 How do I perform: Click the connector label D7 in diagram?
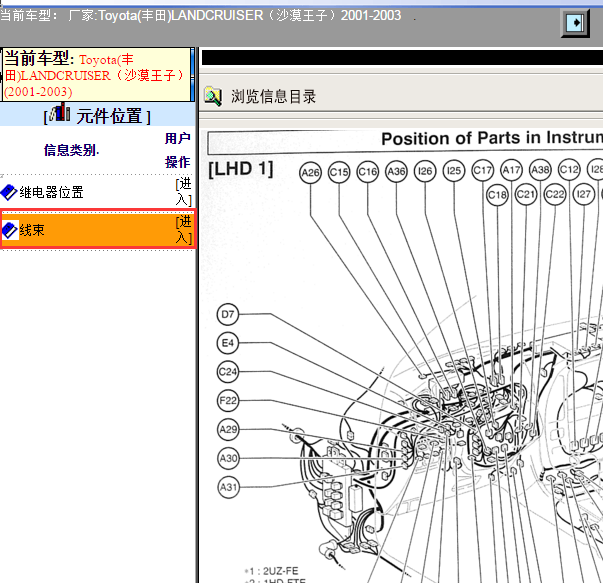click(x=228, y=314)
